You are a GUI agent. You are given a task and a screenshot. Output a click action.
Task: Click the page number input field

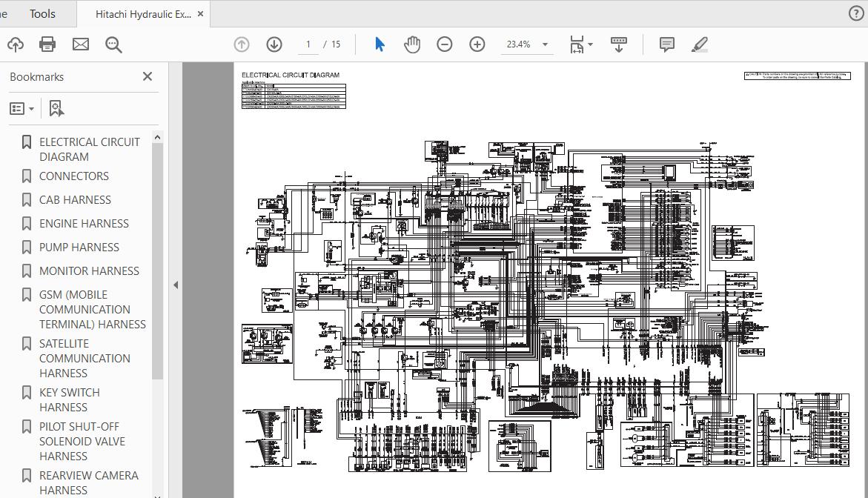(308, 44)
